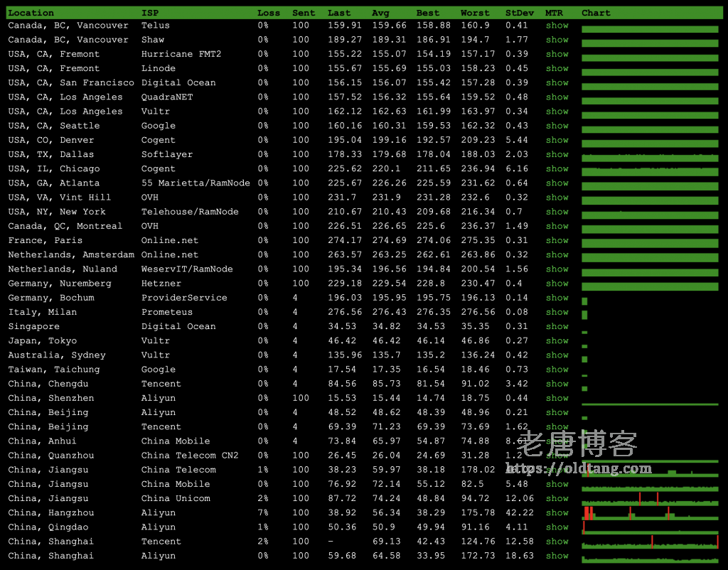Image resolution: width=728 pixels, height=570 pixels.
Task: Select the Avg column header
Action: 380,13
